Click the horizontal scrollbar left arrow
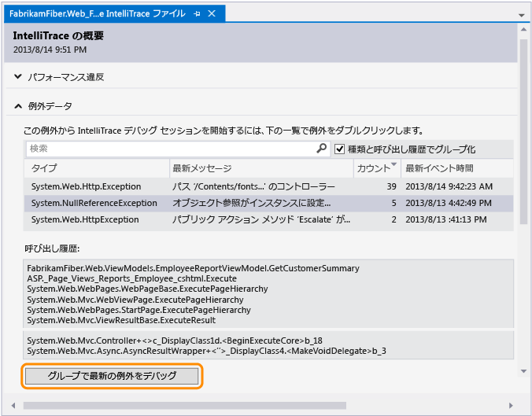This screenshot has height=416, width=532. pos(13,406)
